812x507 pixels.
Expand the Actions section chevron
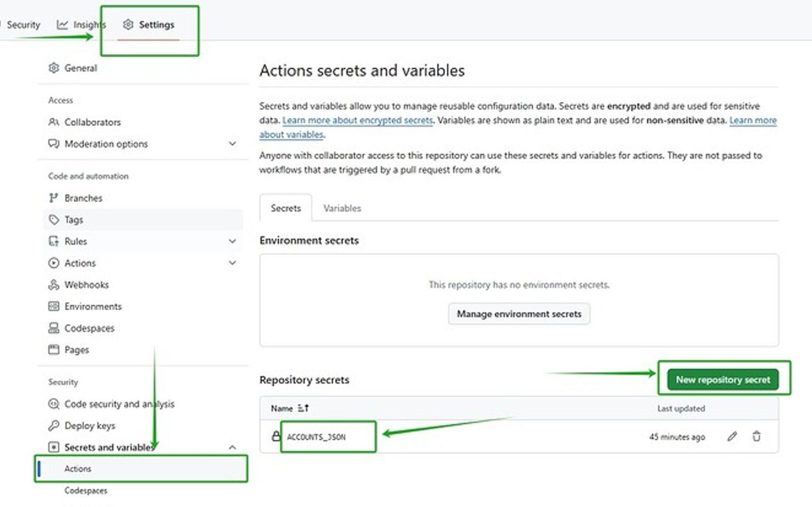pyautogui.click(x=232, y=263)
